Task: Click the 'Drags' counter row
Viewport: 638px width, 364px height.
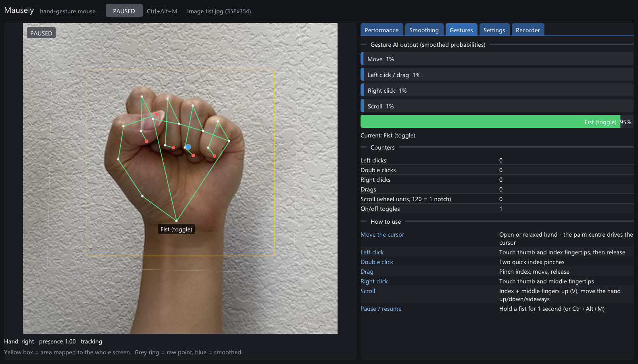Action: pos(497,189)
